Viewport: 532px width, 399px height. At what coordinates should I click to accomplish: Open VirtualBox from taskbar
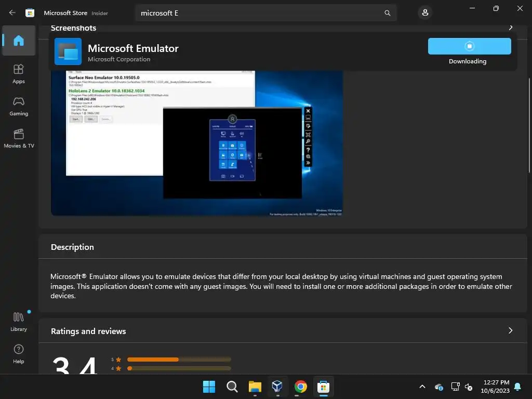[x=277, y=387]
